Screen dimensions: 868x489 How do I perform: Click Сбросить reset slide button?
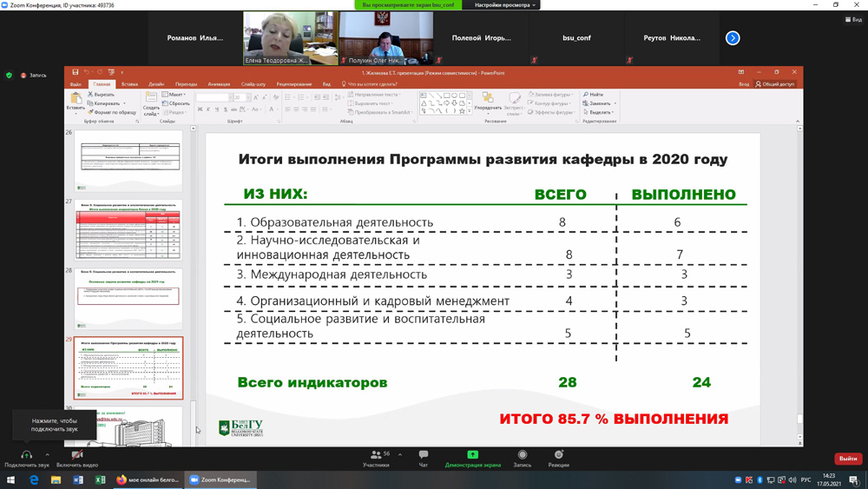[x=176, y=103]
